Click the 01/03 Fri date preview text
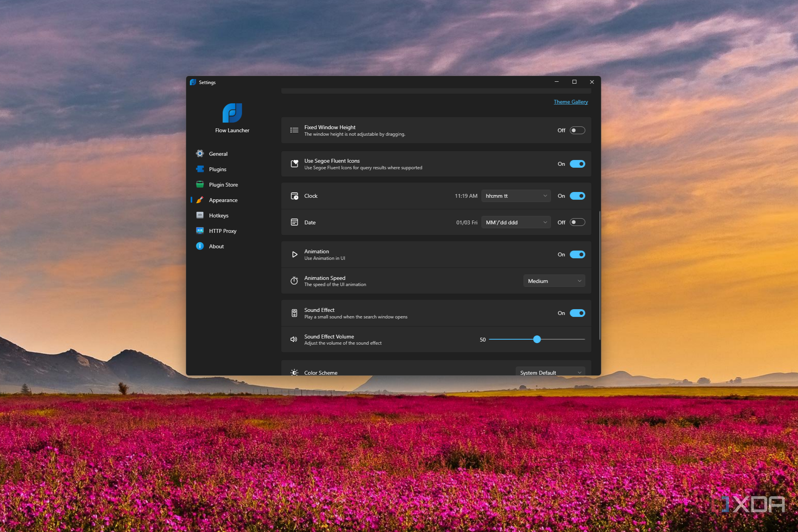This screenshot has height=532, width=798. pyautogui.click(x=467, y=222)
